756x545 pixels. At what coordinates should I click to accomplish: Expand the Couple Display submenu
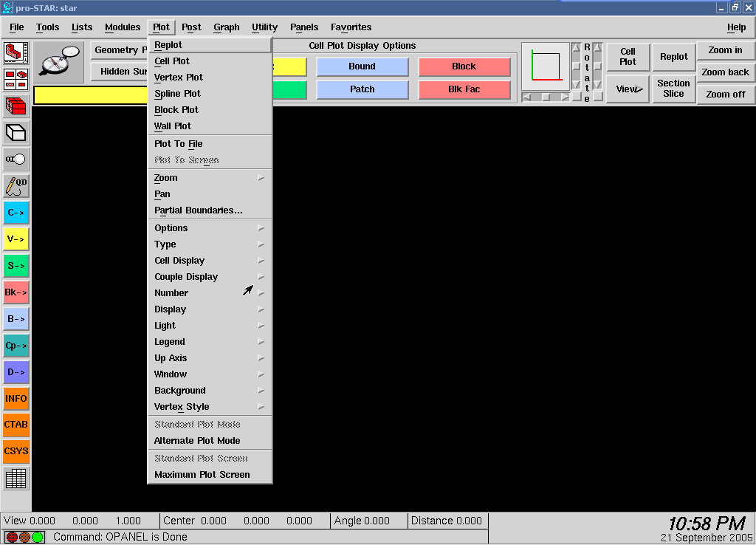tap(210, 277)
